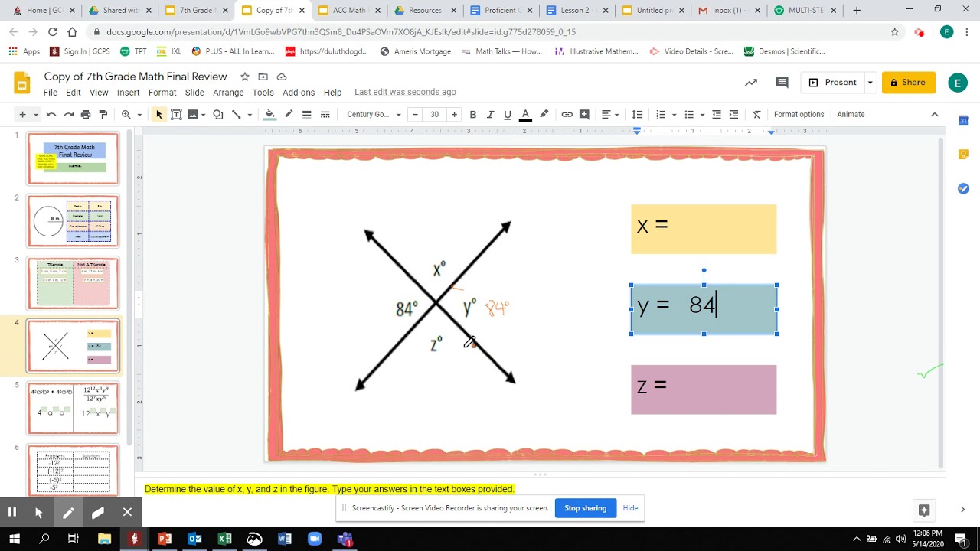Star the presentation
Image resolution: width=980 pixels, height=551 pixels.
point(245,77)
